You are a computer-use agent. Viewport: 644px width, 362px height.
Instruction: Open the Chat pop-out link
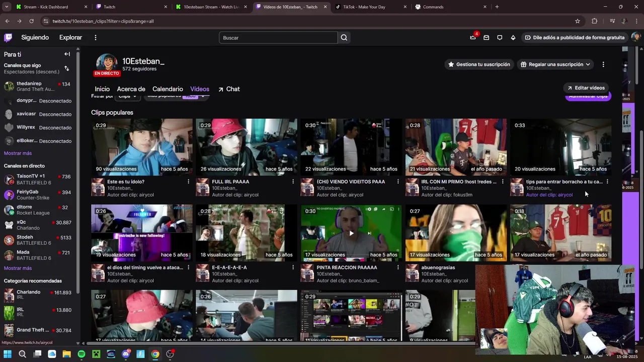tap(229, 89)
